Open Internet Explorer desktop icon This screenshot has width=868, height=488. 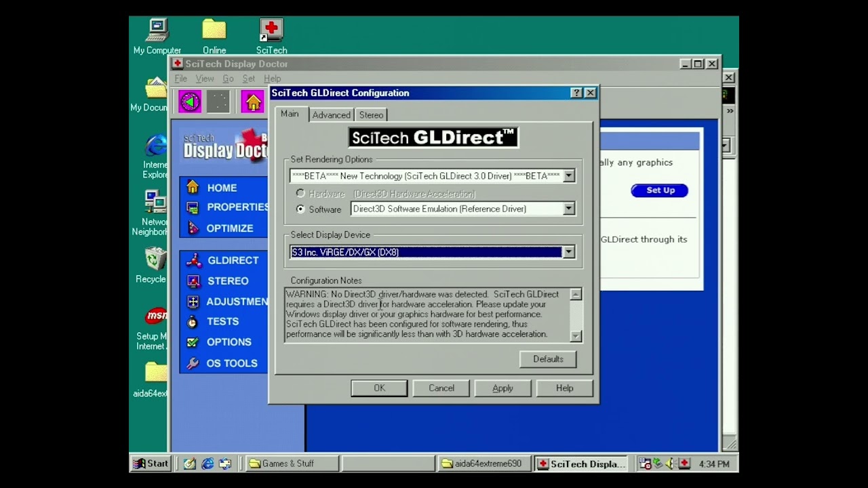tap(155, 156)
